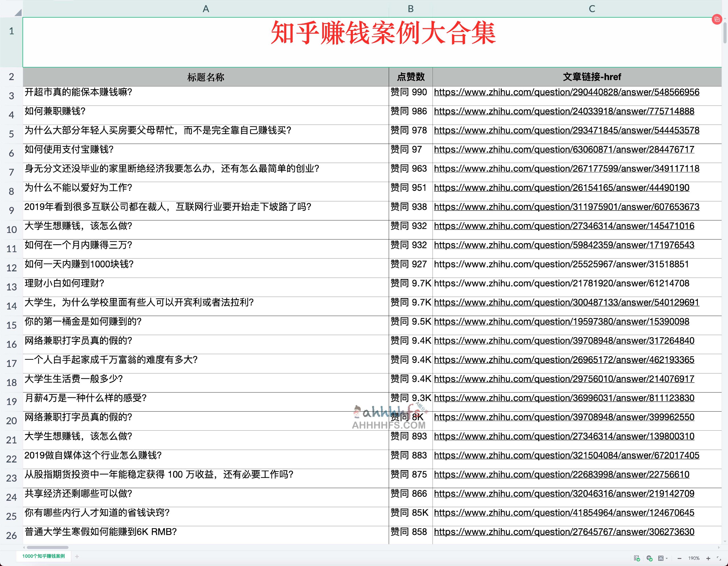Open the share/copy icon at top right corner

(717, 19)
